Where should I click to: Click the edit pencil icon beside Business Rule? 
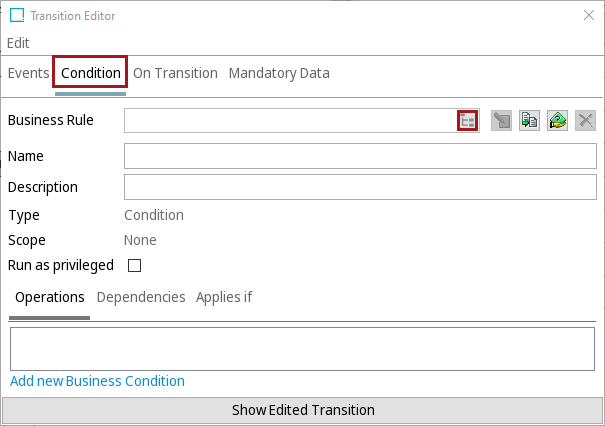pyautogui.click(x=501, y=121)
